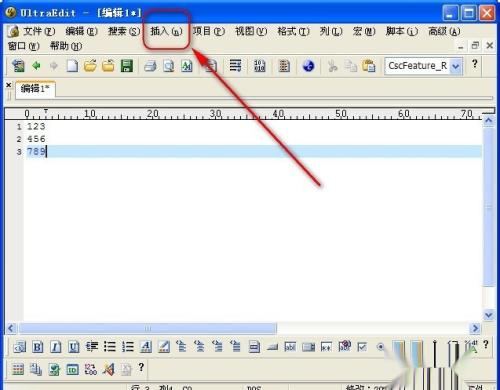
Task: Click the center align icon left of bullets
Action: [x=92, y=347]
